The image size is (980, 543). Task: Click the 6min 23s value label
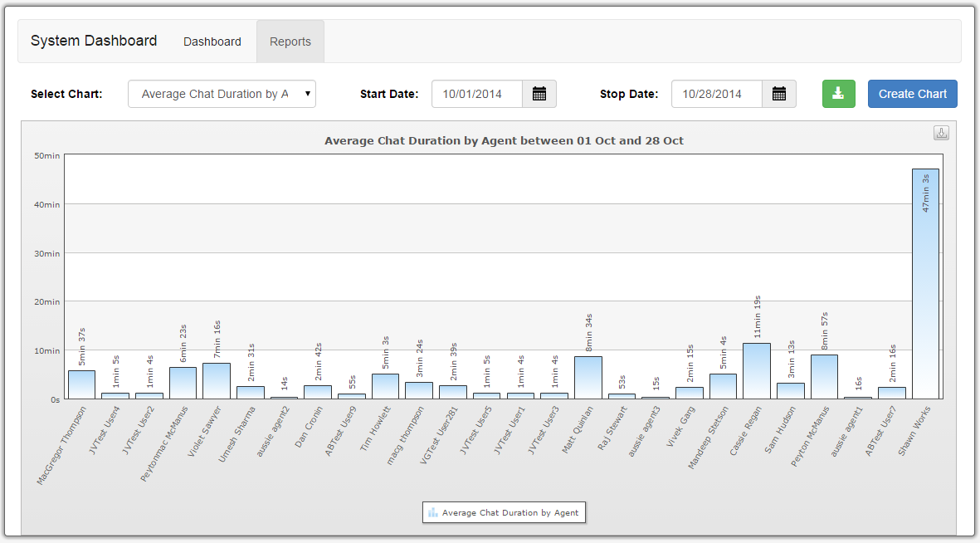coord(183,344)
